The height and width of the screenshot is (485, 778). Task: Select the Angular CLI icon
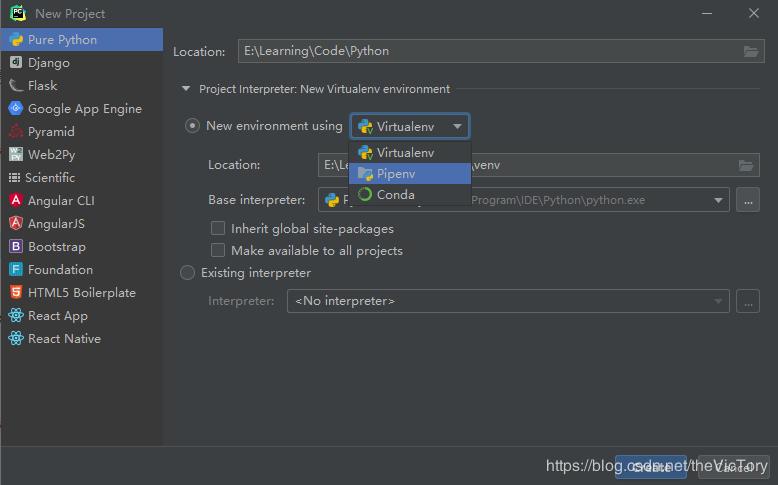pyautogui.click(x=16, y=201)
